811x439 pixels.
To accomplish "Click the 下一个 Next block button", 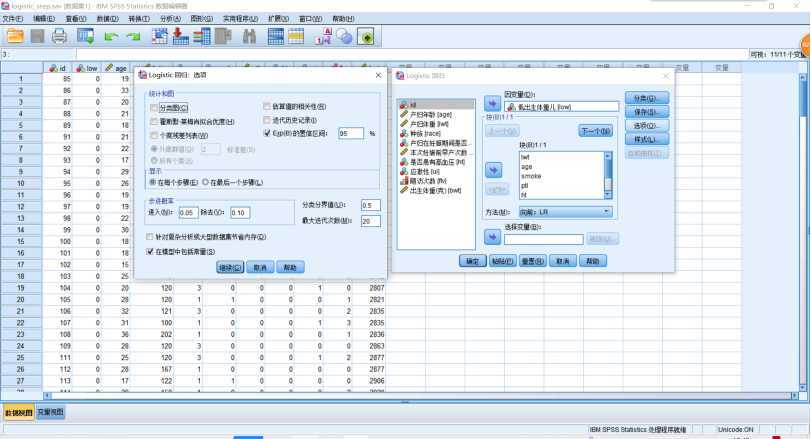I will (x=595, y=131).
